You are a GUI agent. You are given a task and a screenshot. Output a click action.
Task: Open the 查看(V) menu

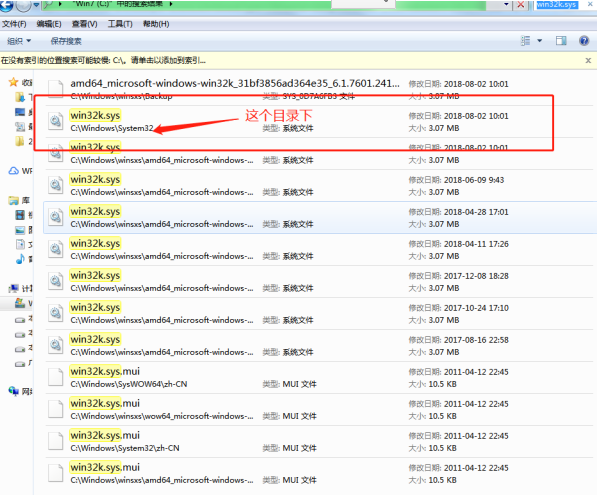(x=85, y=24)
